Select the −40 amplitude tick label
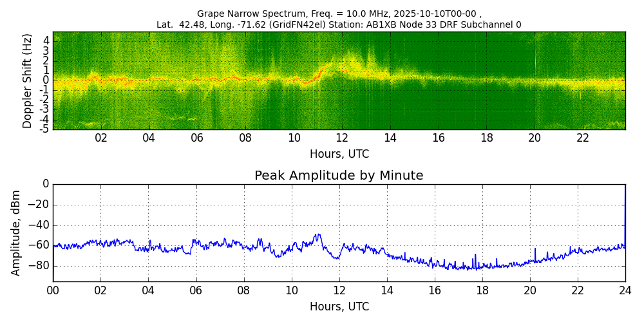Viewport: 644px width, 322px height. click(x=40, y=225)
